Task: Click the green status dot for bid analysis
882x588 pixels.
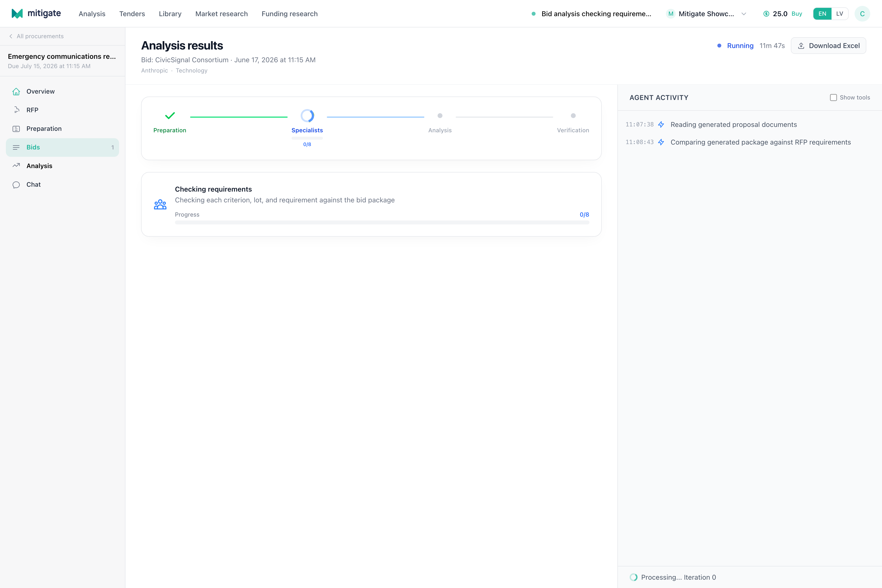Action: point(533,14)
